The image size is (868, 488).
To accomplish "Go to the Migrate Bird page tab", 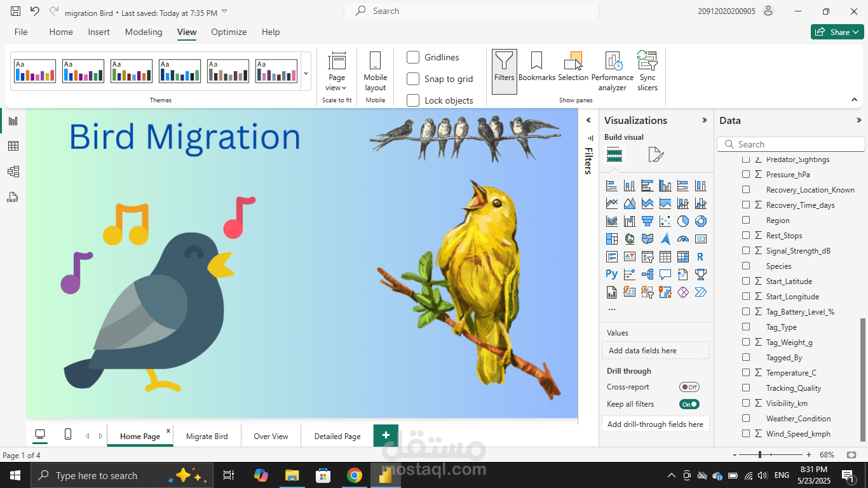I will [x=207, y=437].
